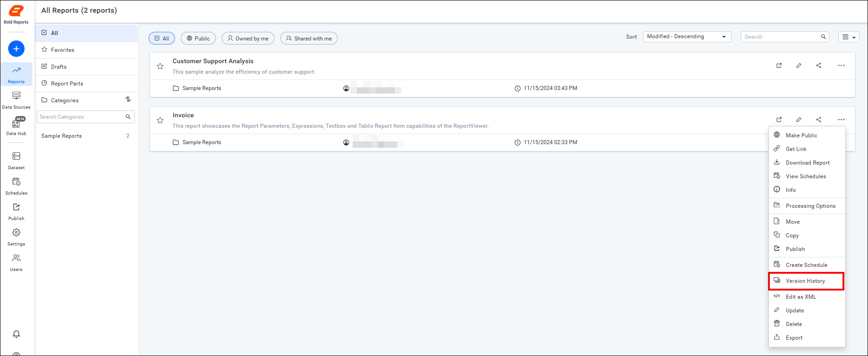This screenshot has height=356, width=868.
Task: Go to Dataset in the sidebar
Action: (x=16, y=160)
